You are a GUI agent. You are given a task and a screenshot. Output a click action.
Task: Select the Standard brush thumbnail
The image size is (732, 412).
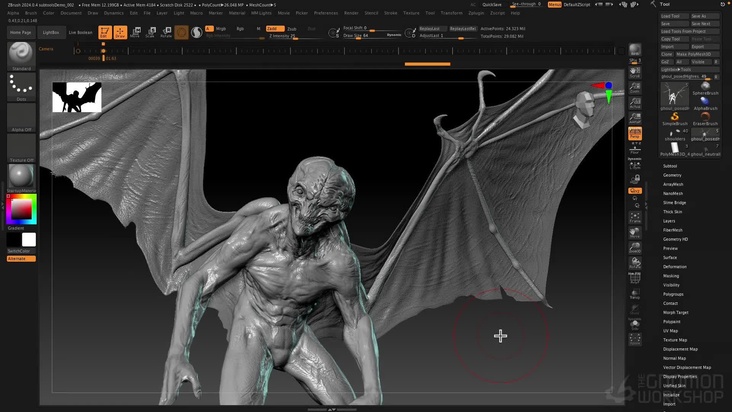21,53
